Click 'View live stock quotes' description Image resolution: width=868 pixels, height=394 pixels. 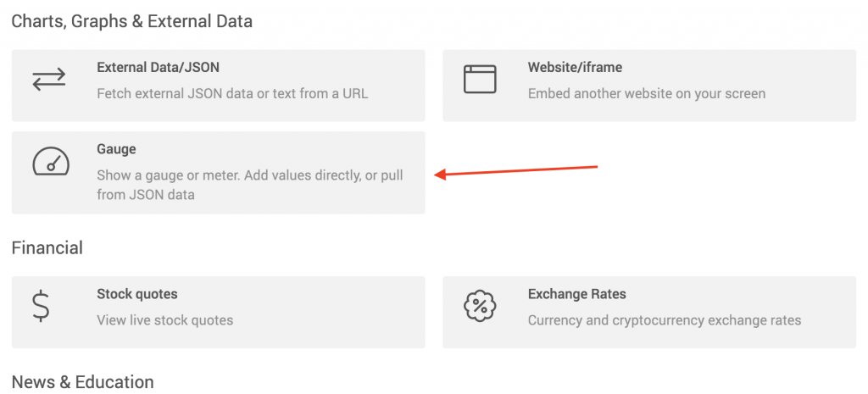tap(165, 319)
